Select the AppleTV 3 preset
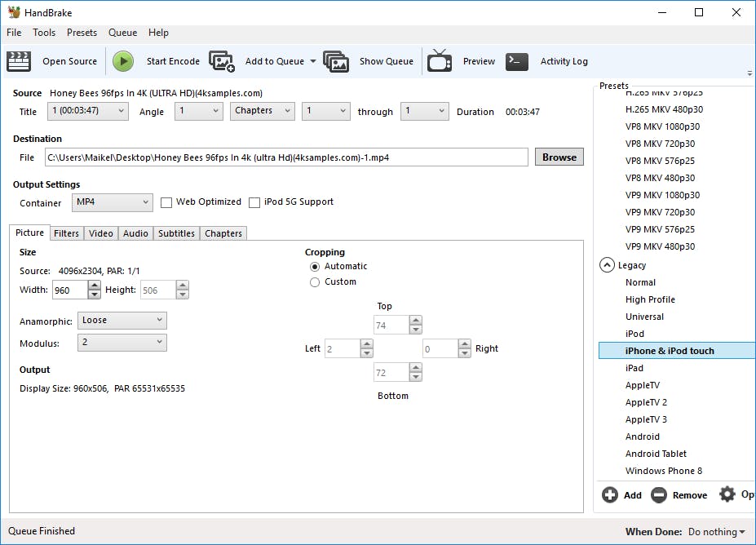This screenshot has width=756, height=545. [x=646, y=419]
